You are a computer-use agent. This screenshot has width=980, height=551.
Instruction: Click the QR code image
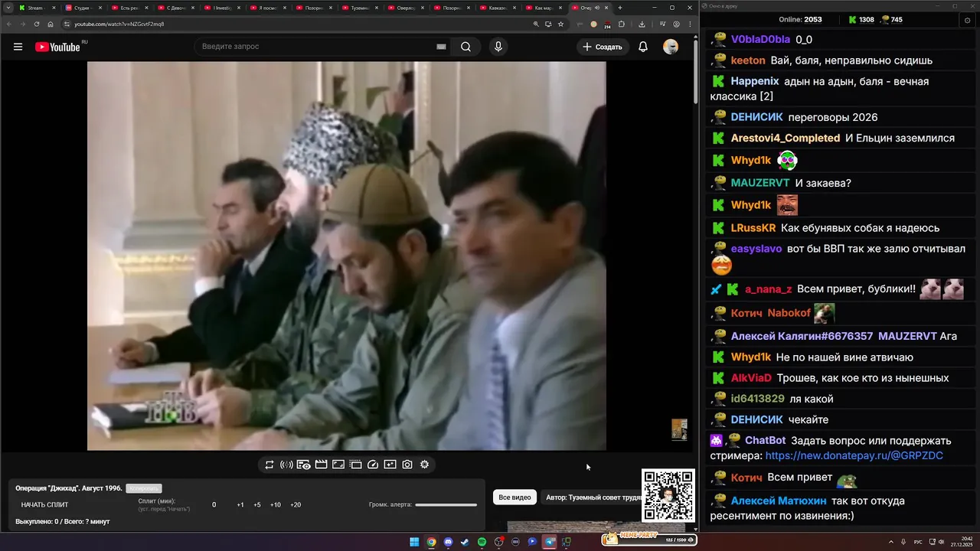[x=668, y=495]
